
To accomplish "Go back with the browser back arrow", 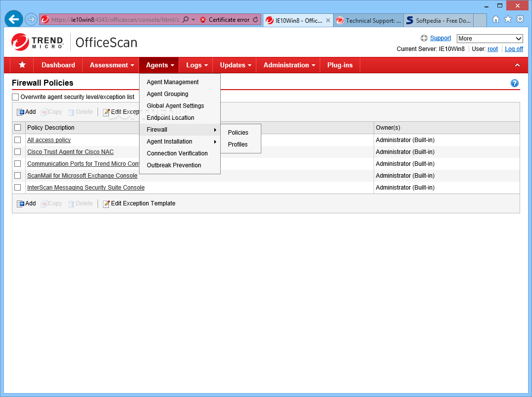I will pyautogui.click(x=13, y=19).
